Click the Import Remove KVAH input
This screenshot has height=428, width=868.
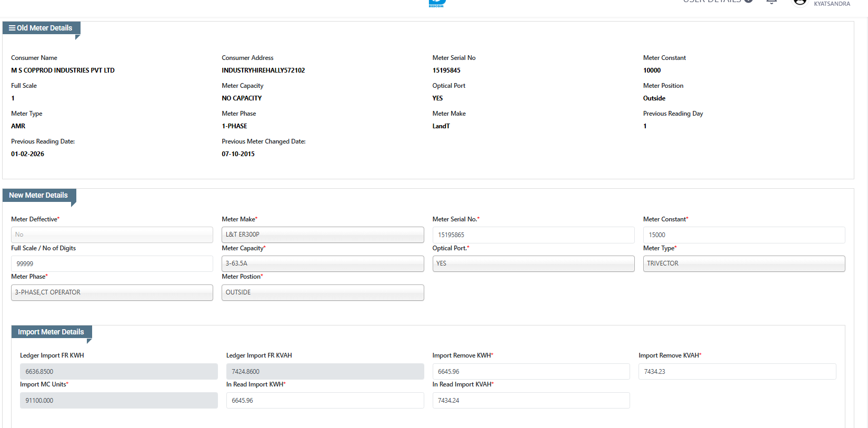pos(737,371)
